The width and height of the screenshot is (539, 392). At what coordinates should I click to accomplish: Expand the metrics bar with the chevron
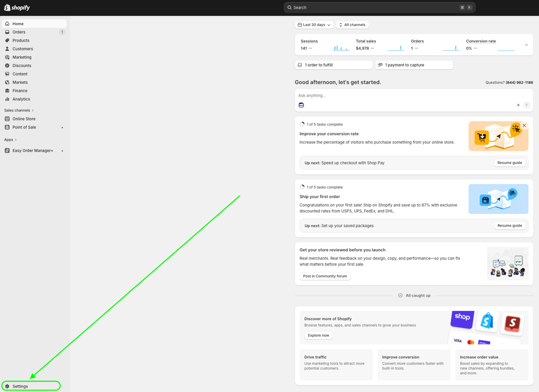[x=526, y=45]
